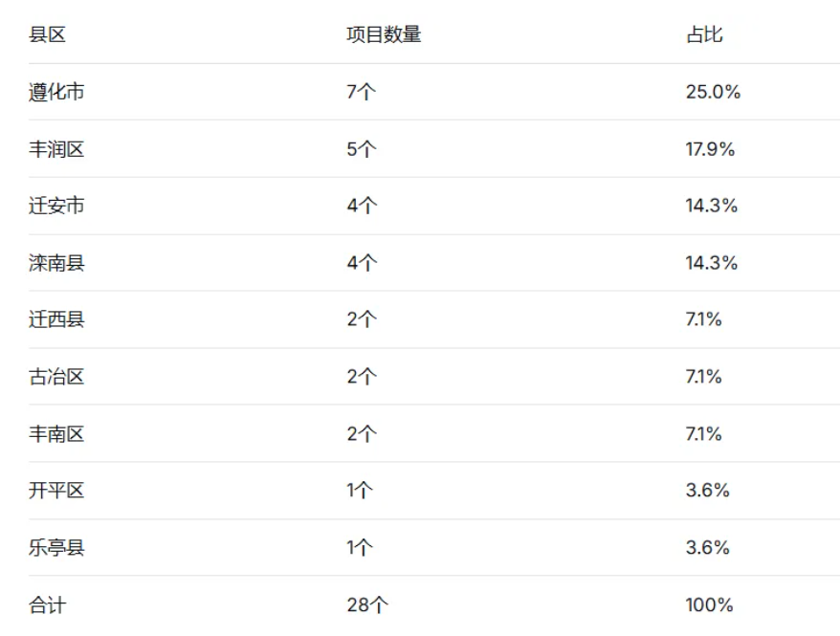Click the 占比 column header
Screen dimensions: 840x636
tap(703, 35)
